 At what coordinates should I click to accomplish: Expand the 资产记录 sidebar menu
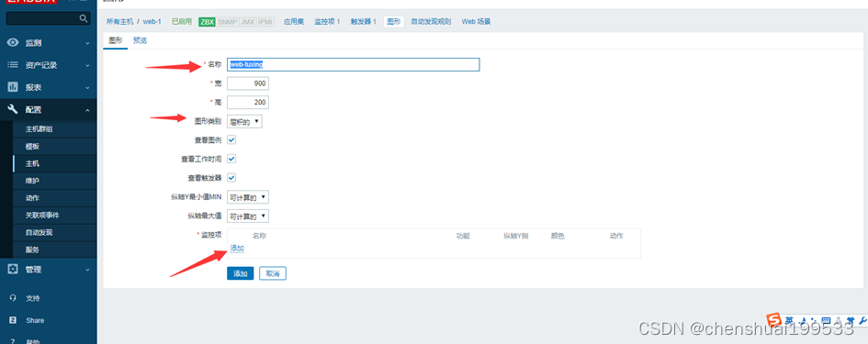click(x=87, y=65)
